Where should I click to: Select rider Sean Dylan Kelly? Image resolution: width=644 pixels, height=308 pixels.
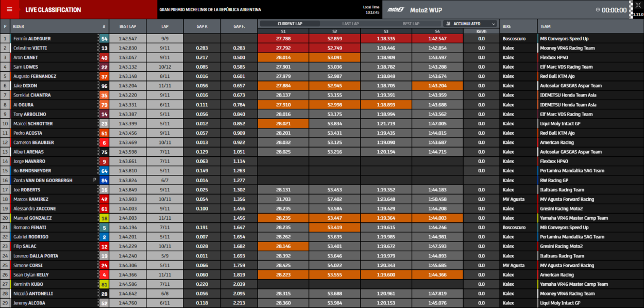(x=31, y=275)
